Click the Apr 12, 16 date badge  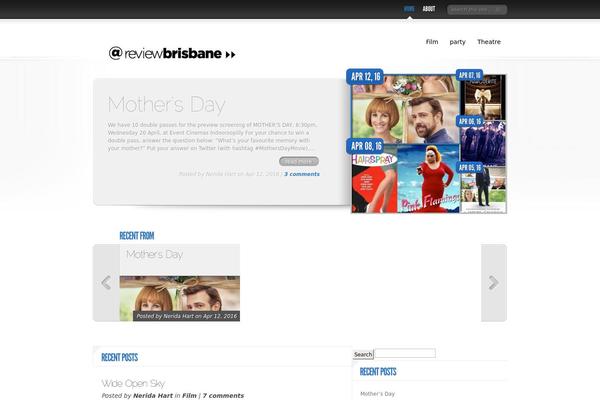365,77
